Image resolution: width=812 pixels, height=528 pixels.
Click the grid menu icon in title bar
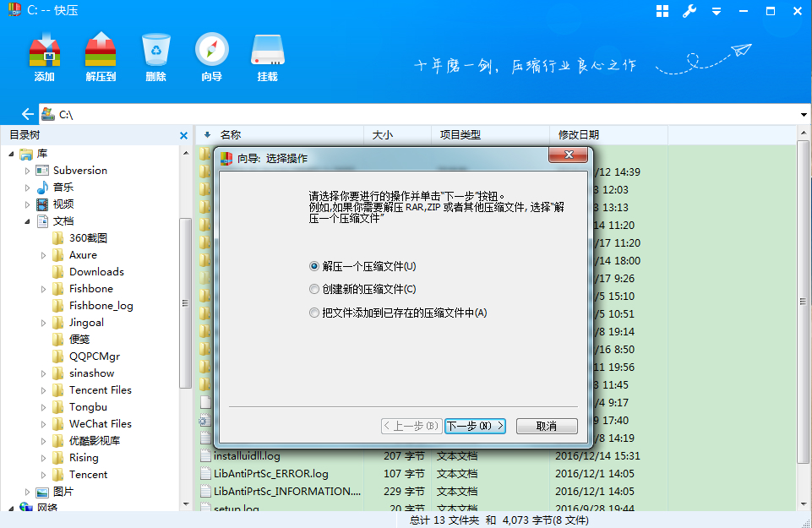point(662,11)
